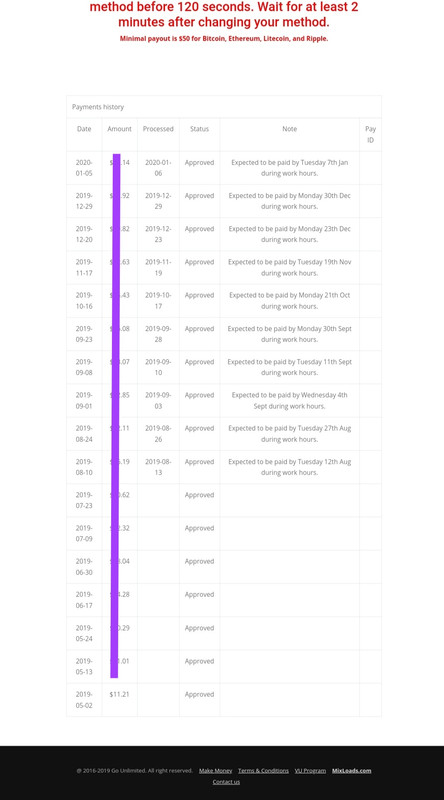Click the Amount column header

pos(119,129)
